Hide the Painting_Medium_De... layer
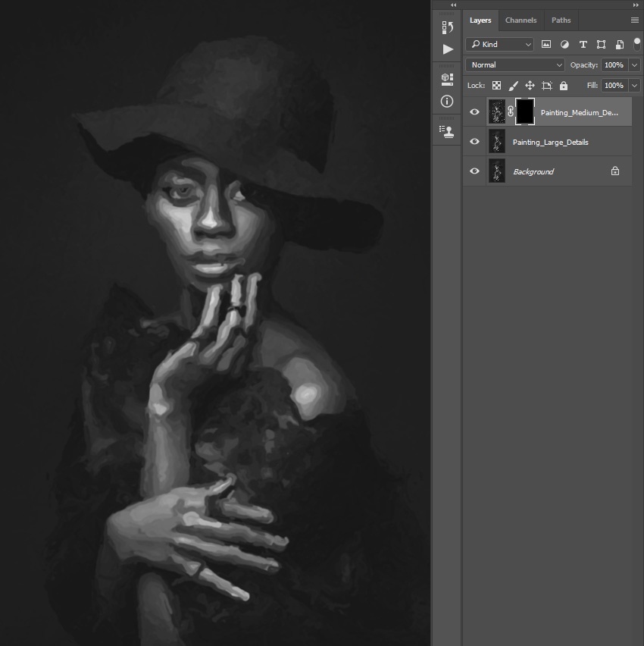The image size is (644, 646). [x=474, y=111]
